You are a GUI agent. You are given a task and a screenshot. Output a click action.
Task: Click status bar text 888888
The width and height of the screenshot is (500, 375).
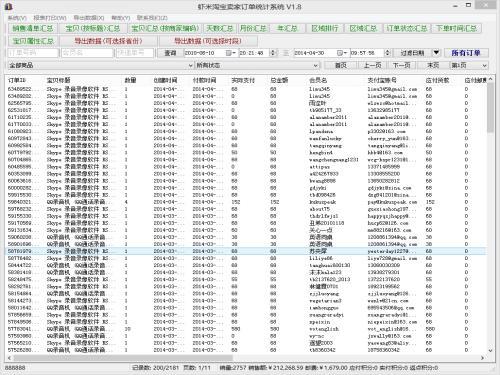click(x=15, y=368)
